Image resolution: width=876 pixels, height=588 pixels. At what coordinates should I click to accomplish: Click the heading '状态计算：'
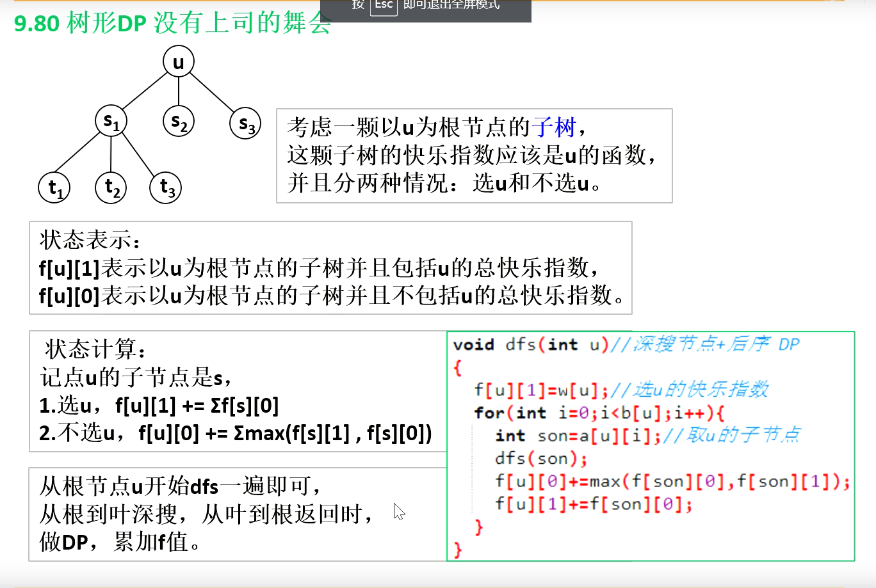pos(96,349)
